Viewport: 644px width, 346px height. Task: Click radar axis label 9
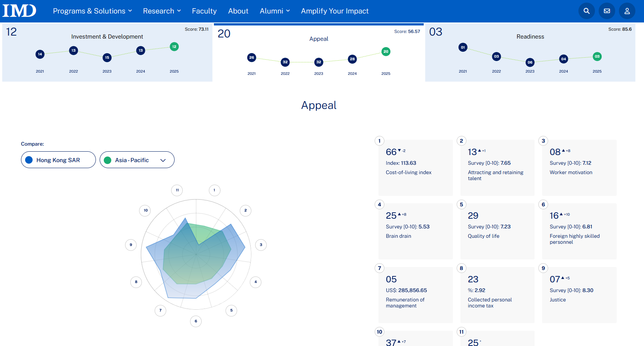(x=131, y=245)
